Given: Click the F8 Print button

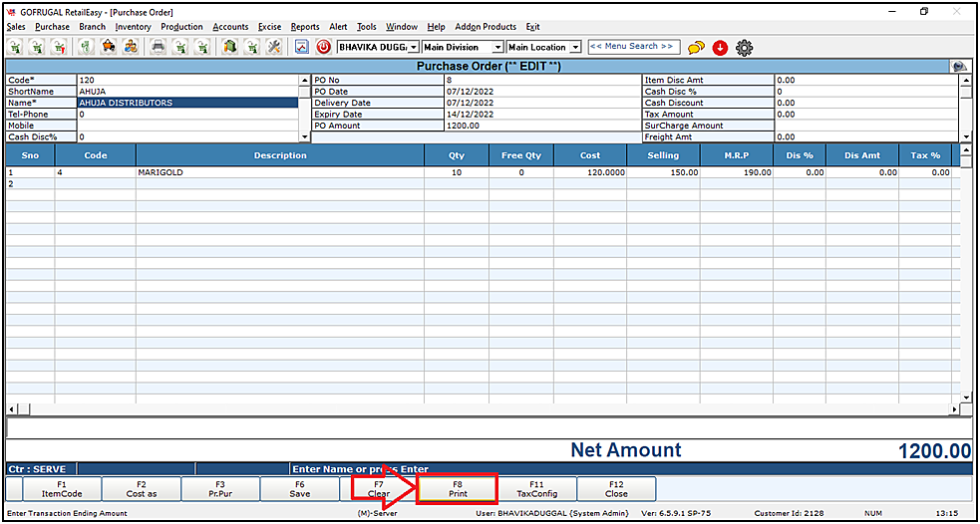Looking at the screenshot, I should pyautogui.click(x=458, y=488).
